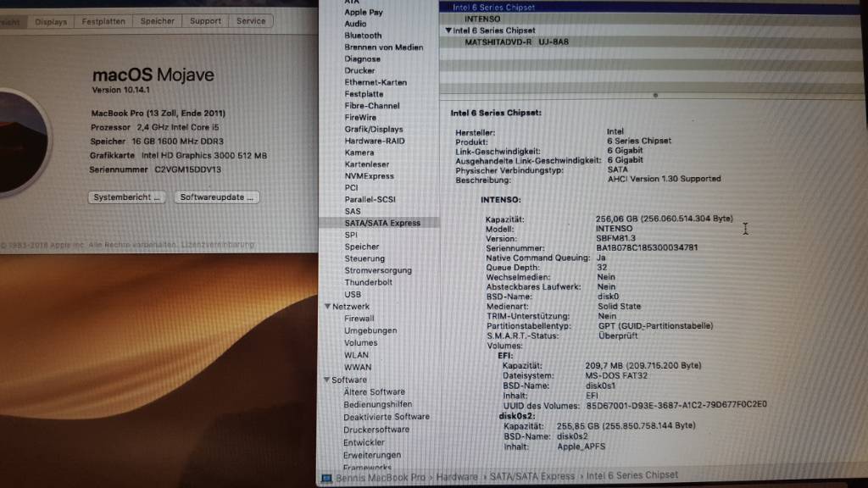The width and height of the screenshot is (868, 488).
Task: Select WWAN under Netzwerk
Action: pos(358,368)
